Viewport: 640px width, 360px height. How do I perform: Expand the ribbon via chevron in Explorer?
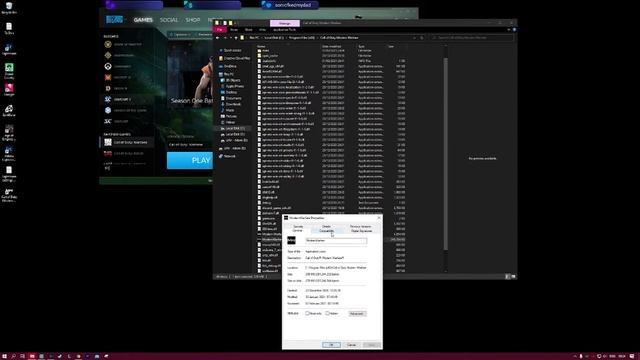coord(509,30)
